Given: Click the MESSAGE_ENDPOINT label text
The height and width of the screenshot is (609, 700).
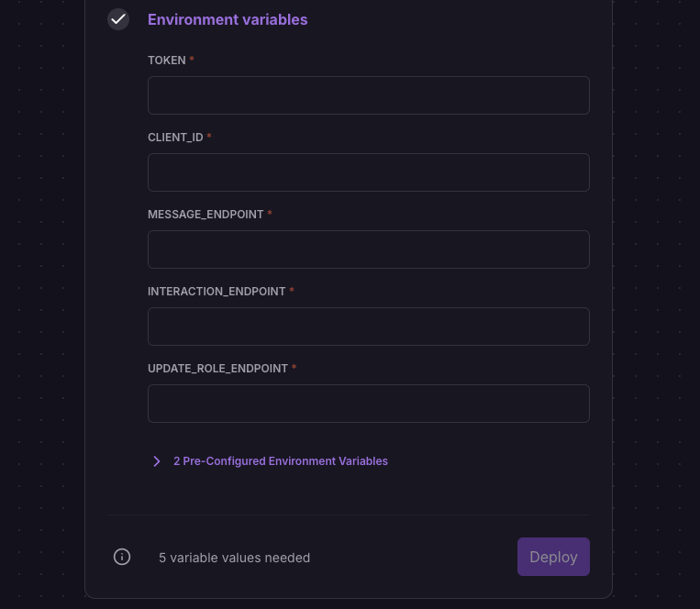Looking at the screenshot, I should [x=206, y=215].
